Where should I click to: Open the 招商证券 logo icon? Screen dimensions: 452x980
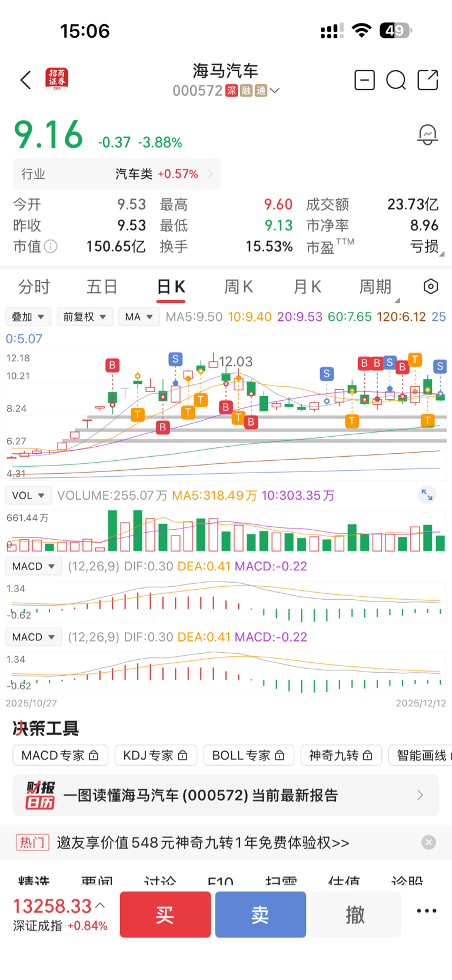tap(57, 79)
